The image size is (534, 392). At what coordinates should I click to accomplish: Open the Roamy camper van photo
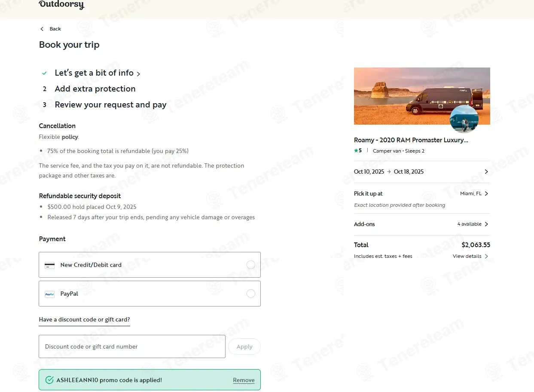[404, 95]
